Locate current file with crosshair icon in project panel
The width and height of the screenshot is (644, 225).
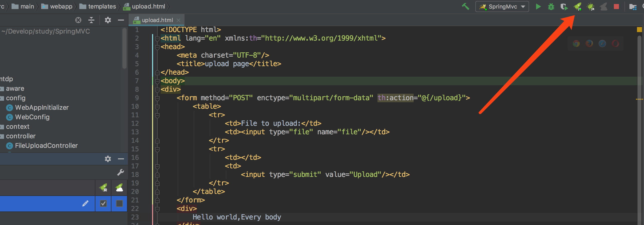[78, 20]
